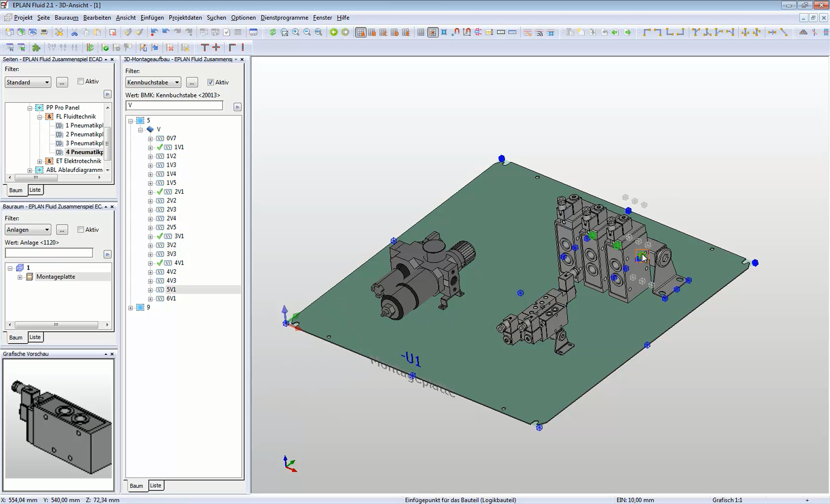Viewport: 830px width, 504px height.
Task: Click the Print icon in toolbar
Action: [44, 32]
